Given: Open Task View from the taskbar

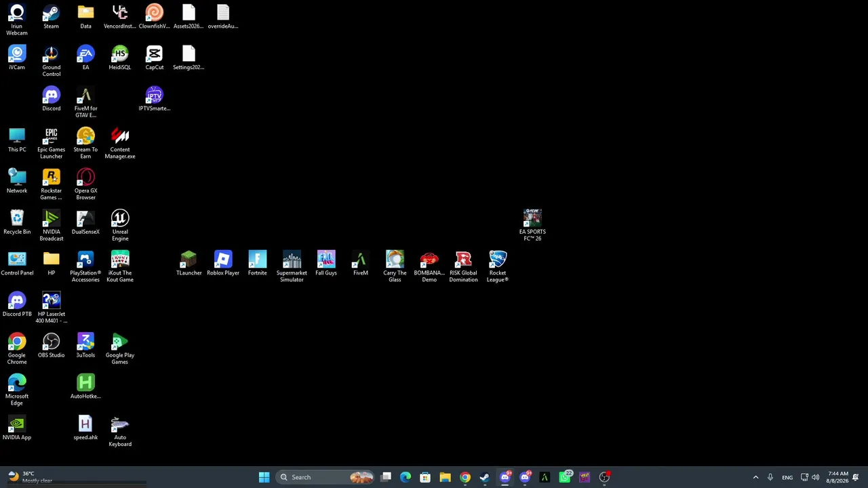Looking at the screenshot, I should (386, 477).
